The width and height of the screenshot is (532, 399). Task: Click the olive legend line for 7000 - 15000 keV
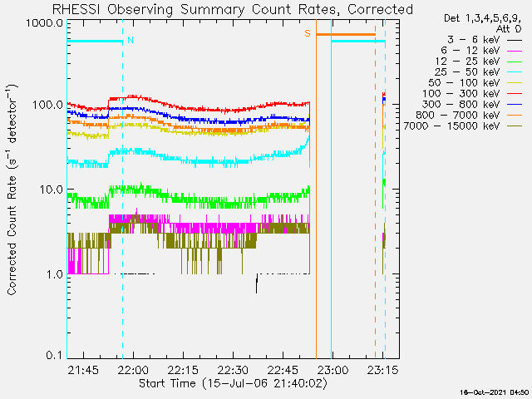click(515, 127)
